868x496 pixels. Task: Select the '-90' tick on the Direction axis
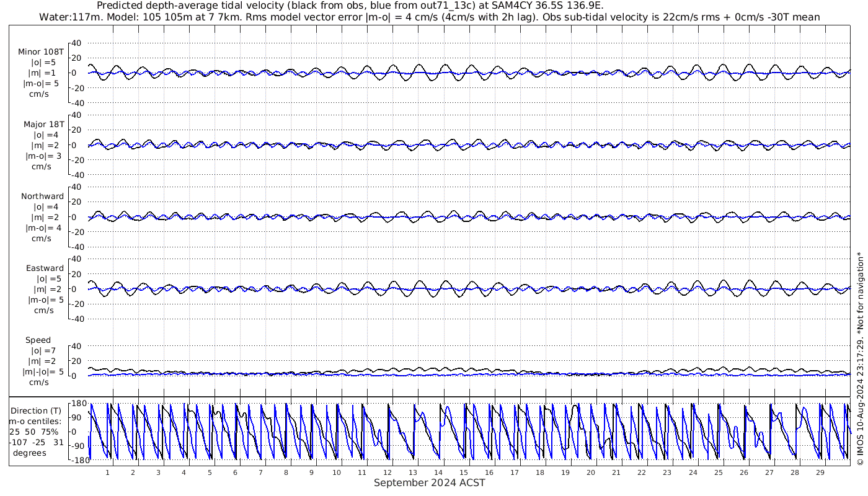pyautogui.click(x=79, y=446)
